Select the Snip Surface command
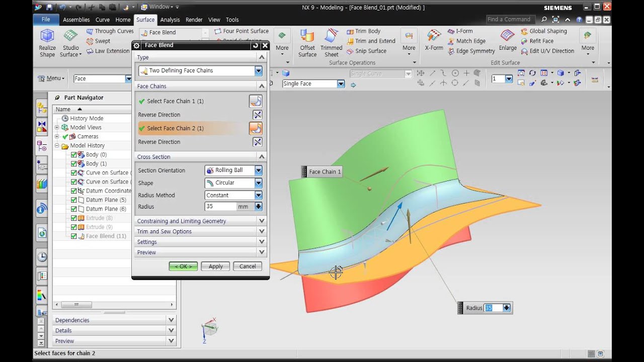The height and width of the screenshot is (362, 644). pos(366,51)
